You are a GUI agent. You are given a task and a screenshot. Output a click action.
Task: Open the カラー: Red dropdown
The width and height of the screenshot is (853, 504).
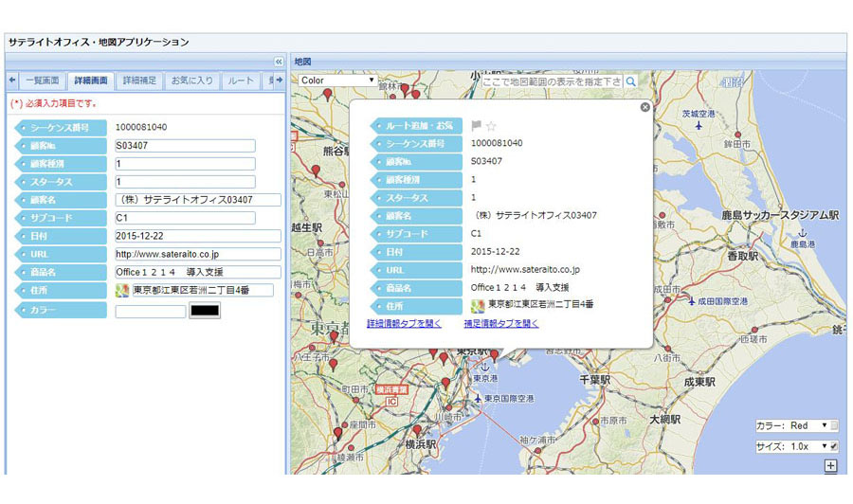point(792,425)
